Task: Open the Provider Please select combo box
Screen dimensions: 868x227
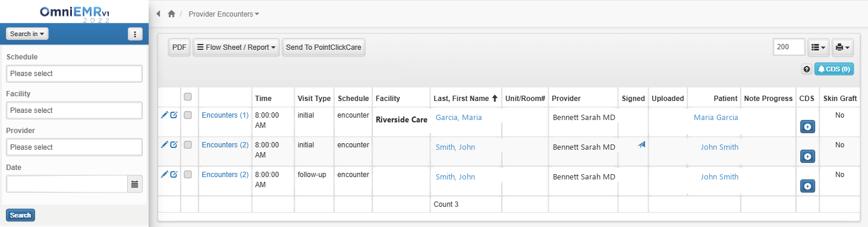Action: point(74,147)
